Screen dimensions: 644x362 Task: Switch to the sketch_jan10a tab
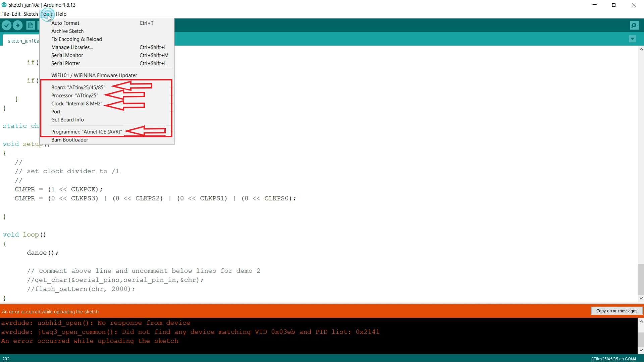pyautogui.click(x=23, y=41)
